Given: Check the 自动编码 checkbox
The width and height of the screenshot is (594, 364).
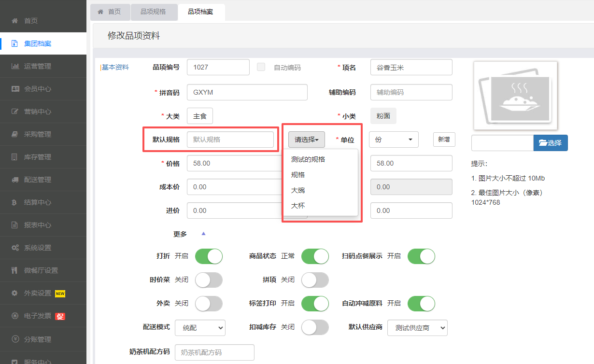Looking at the screenshot, I should click(261, 67).
